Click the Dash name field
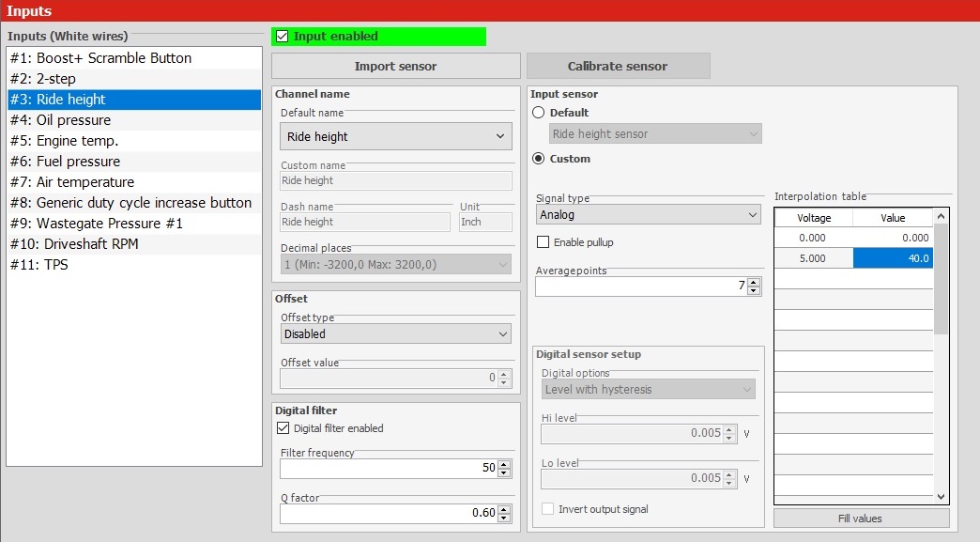Screen dimensions: 980x542 [x=365, y=222]
